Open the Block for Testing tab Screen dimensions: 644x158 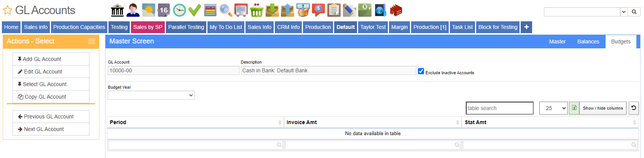(498, 27)
